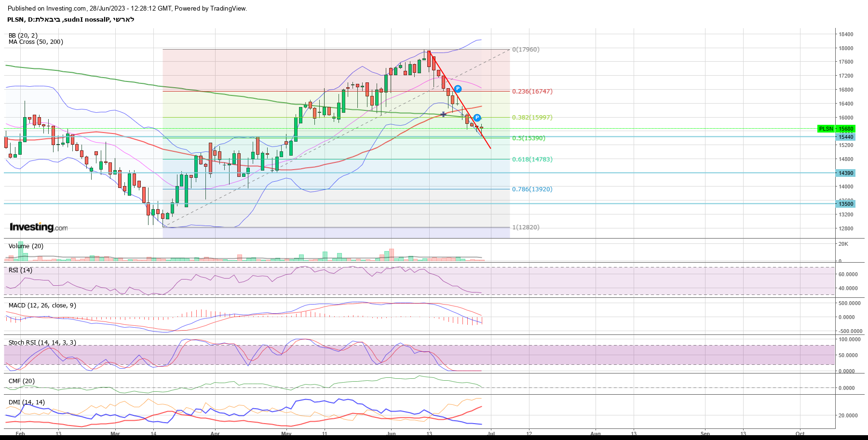Click the 12800 value on price axis
The height and width of the screenshot is (440, 868).
(x=846, y=229)
